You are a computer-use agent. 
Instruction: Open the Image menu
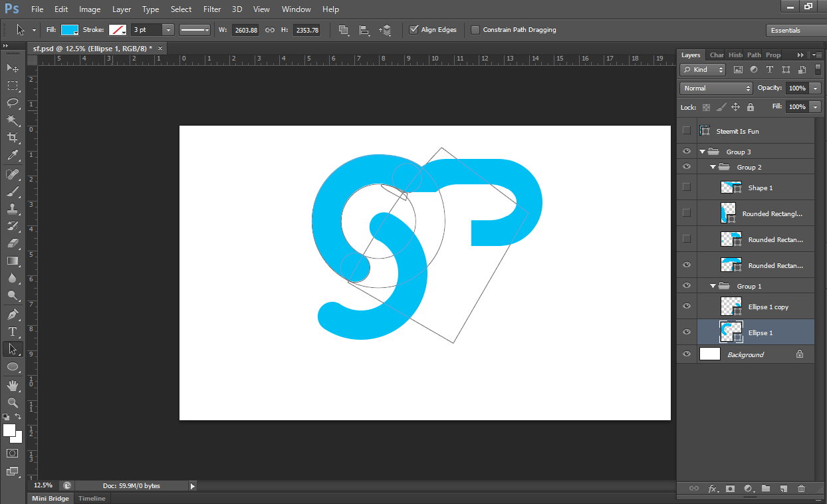[90, 9]
